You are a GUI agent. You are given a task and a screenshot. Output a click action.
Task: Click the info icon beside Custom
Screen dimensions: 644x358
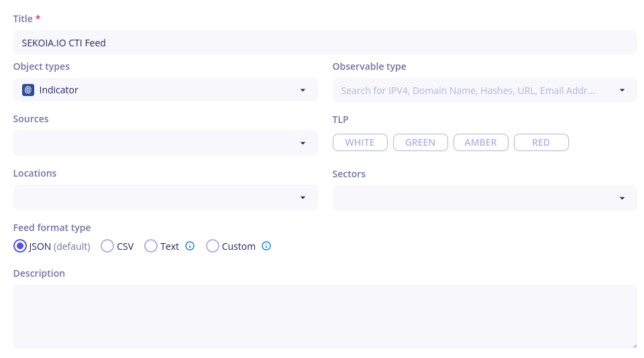coord(266,246)
